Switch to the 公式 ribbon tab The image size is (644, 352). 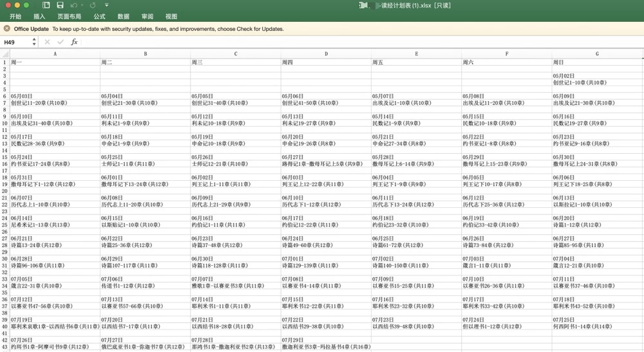(x=99, y=17)
